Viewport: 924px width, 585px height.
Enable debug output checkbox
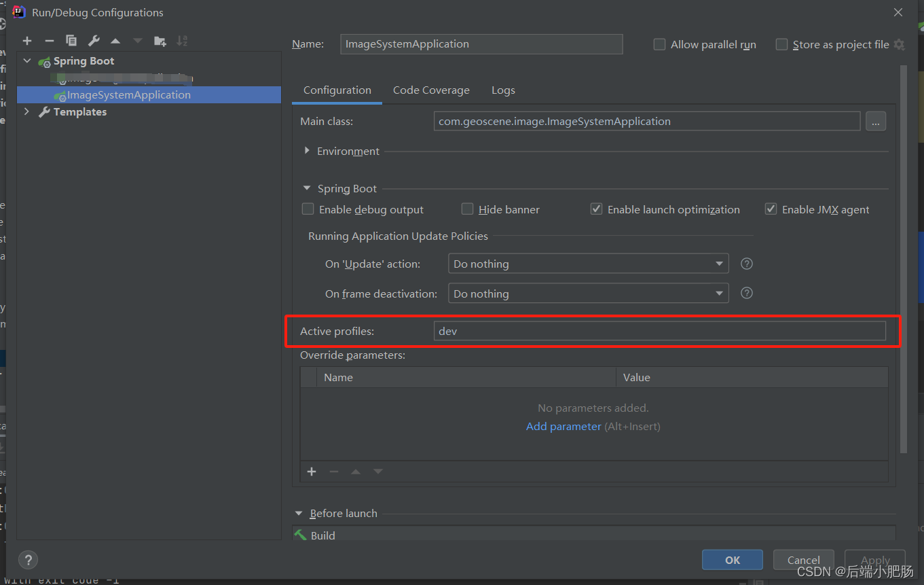308,209
